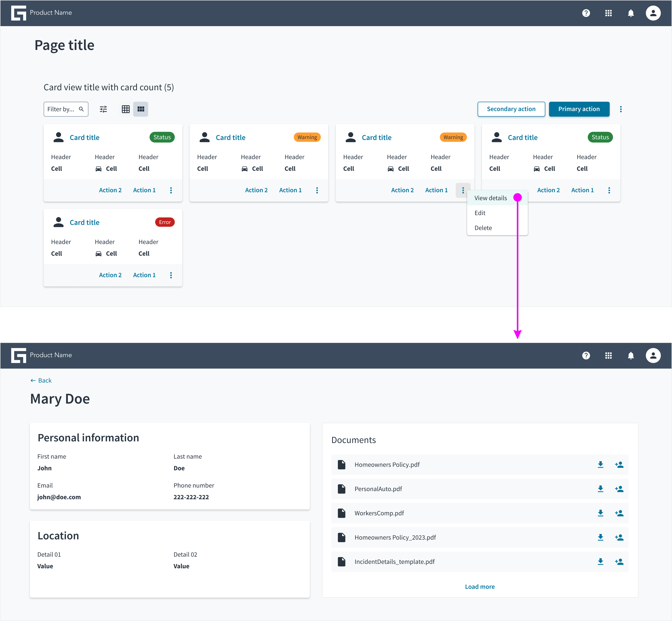Go back using the Back link
This screenshot has height=621, width=672.
pyautogui.click(x=41, y=380)
